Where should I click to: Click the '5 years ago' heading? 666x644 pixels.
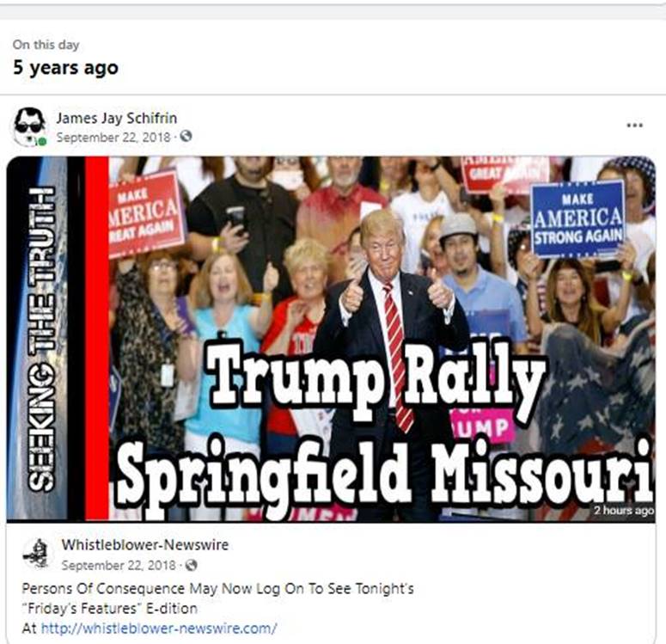click(x=65, y=68)
